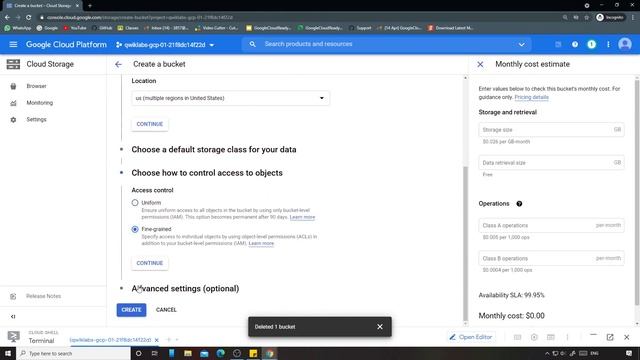Screen dimensions: 640x360
Task: Minimize the Cloud Shell panel
Action: pos(593,336)
